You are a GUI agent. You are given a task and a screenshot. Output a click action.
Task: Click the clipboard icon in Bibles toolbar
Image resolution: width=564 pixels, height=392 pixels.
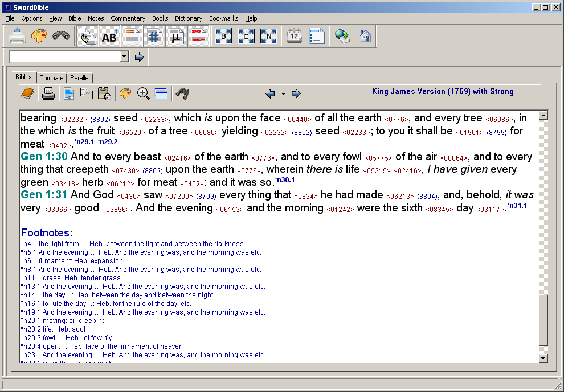point(104,93)
